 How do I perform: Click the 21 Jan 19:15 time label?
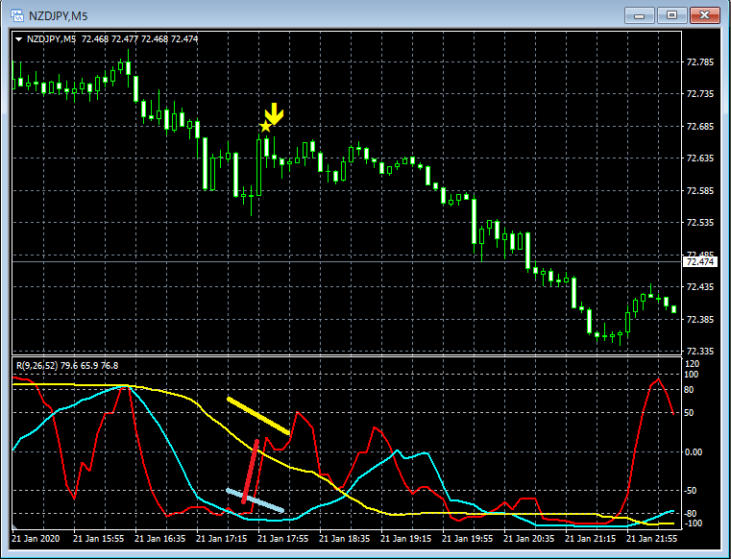406,539
